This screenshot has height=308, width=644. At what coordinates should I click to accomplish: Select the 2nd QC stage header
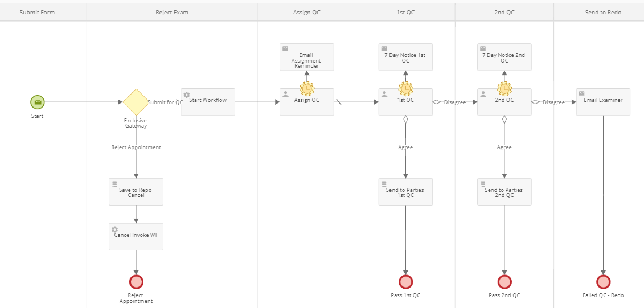point(504,13)
